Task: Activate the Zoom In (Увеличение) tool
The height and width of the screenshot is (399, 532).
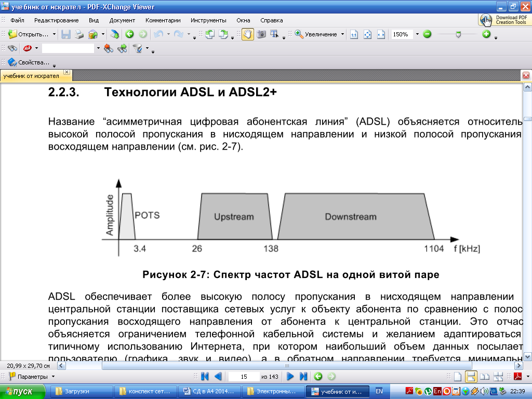Action: (315, 34)
